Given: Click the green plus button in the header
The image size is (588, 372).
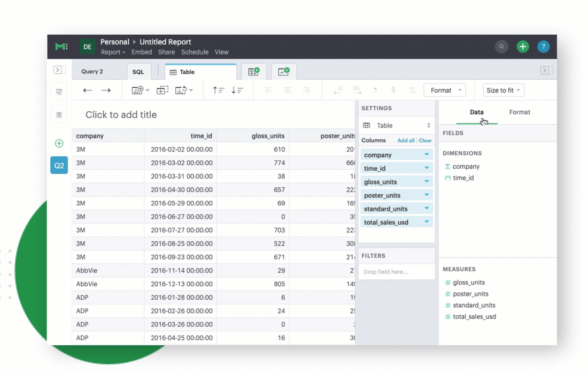Looking at the screenshot, I should [523, 47].
